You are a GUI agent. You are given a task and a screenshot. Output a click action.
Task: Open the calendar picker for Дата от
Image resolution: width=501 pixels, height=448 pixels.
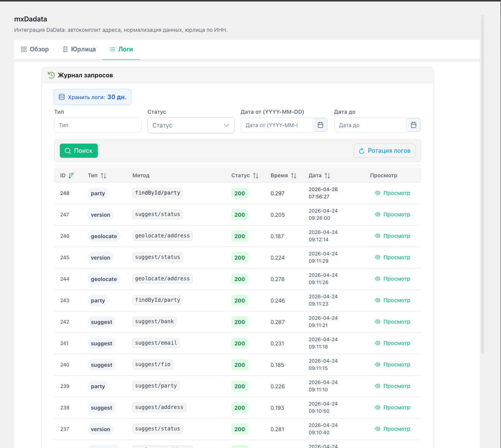(320, 125)
